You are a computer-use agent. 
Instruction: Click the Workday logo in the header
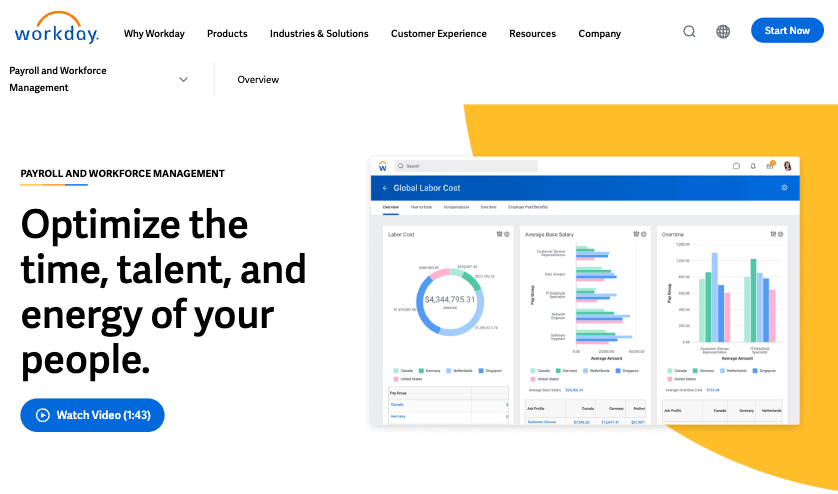[x=57, y=28]
